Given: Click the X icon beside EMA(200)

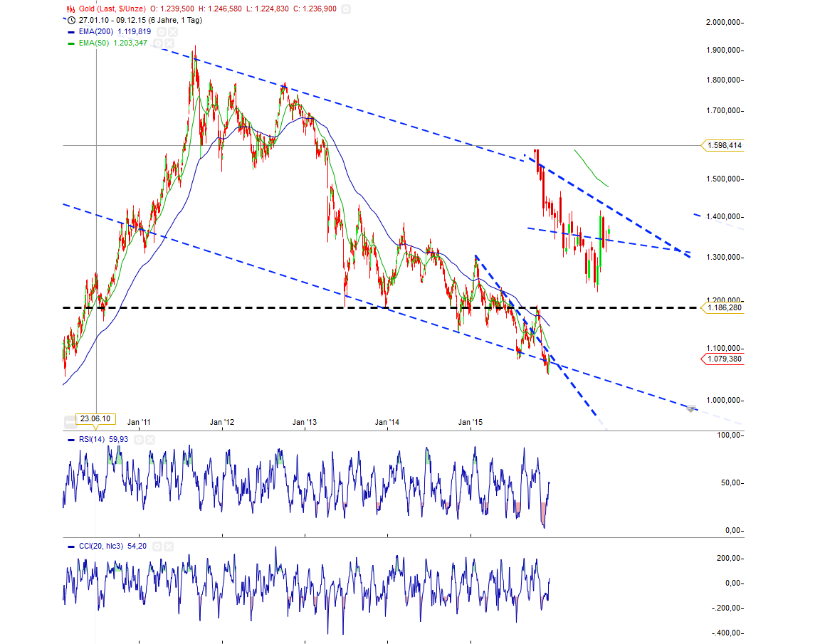Looking at the screenshot, I should [173, 31].
